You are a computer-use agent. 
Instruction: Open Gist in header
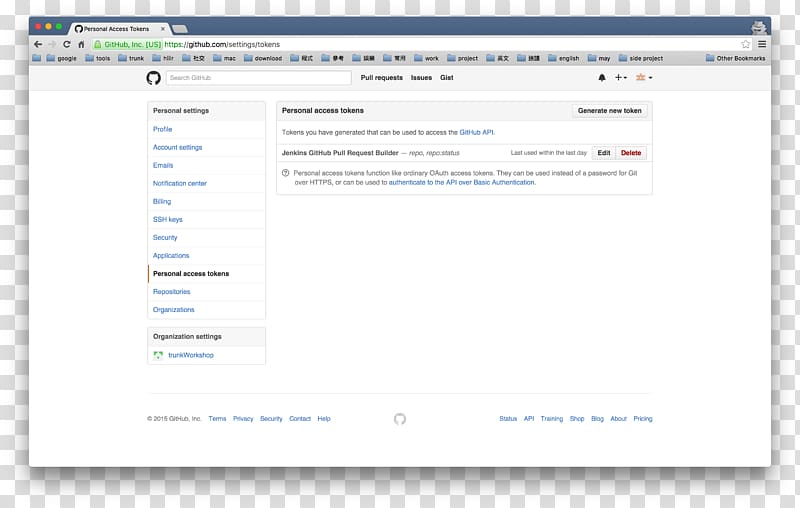(447, 78)
